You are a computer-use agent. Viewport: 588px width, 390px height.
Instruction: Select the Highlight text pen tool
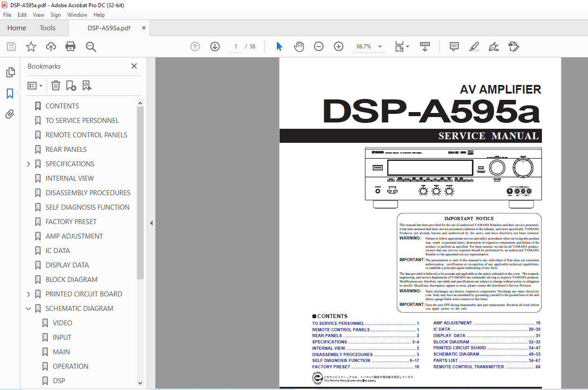click(474, 47)
